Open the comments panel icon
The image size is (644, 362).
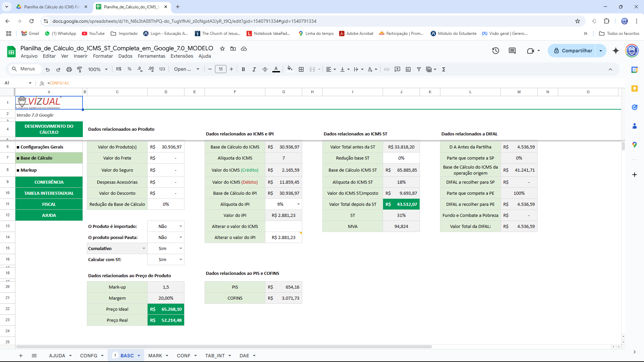[x=512, y=51]
